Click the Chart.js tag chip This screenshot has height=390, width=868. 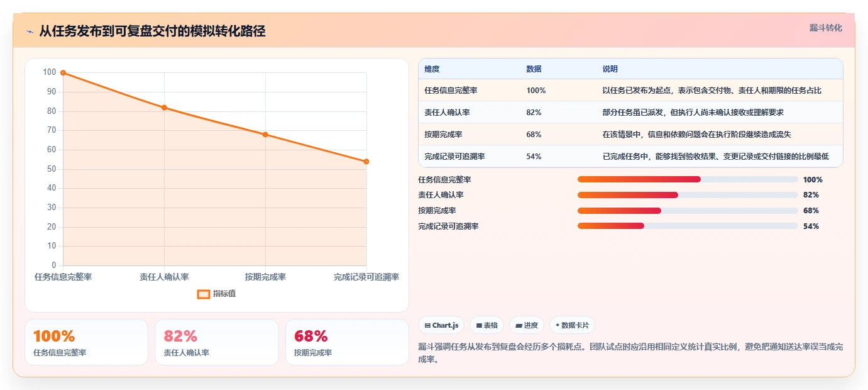pos(441,325)
